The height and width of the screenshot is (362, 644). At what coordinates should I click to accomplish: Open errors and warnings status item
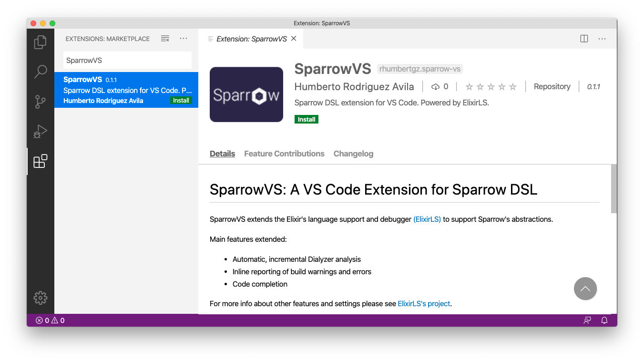click(50, 321)
